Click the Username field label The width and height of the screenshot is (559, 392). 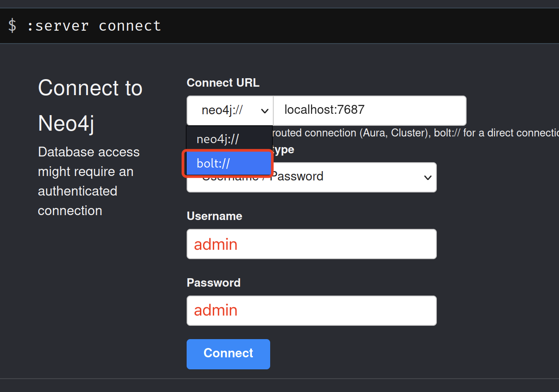(214, 216)
